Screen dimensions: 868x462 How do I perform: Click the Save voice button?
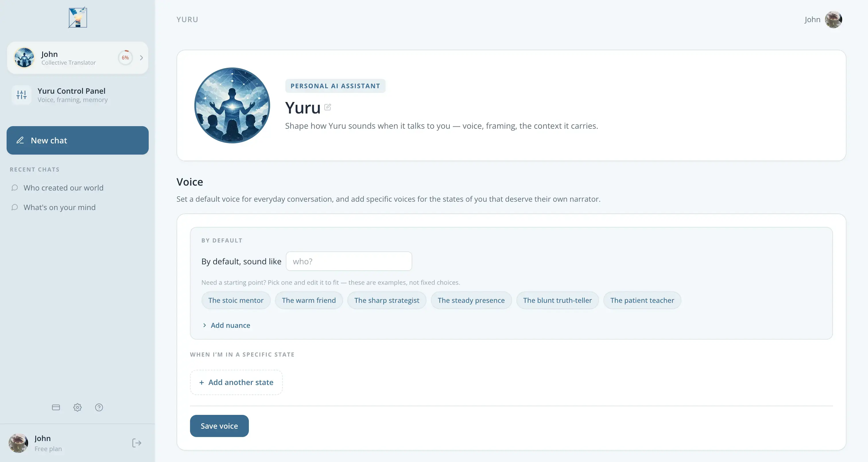(x=219, y=426)
